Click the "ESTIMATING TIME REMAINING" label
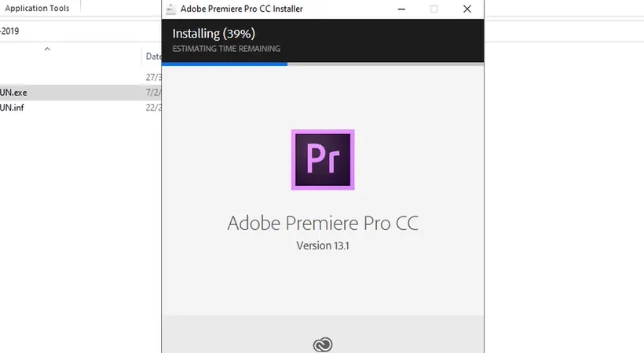This screenshot has height=353, width=644. (221, 49)
